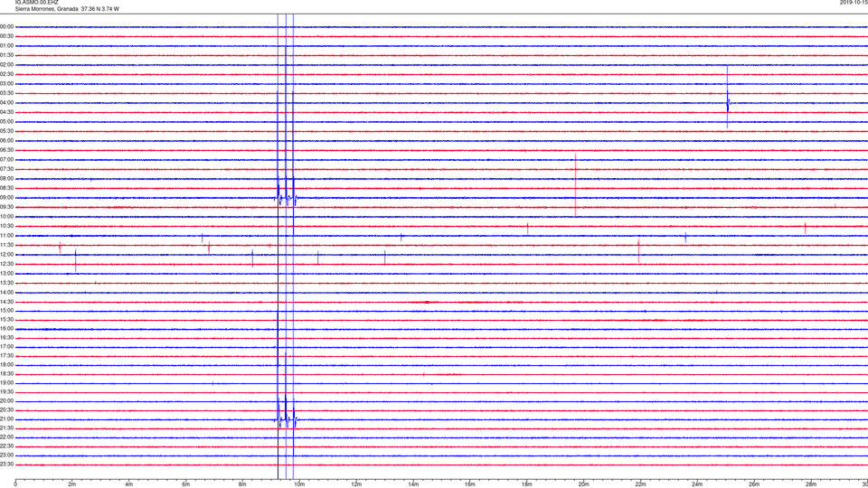Click the 09:30 row label
This screenshot has height=488, width=868.
6,208
